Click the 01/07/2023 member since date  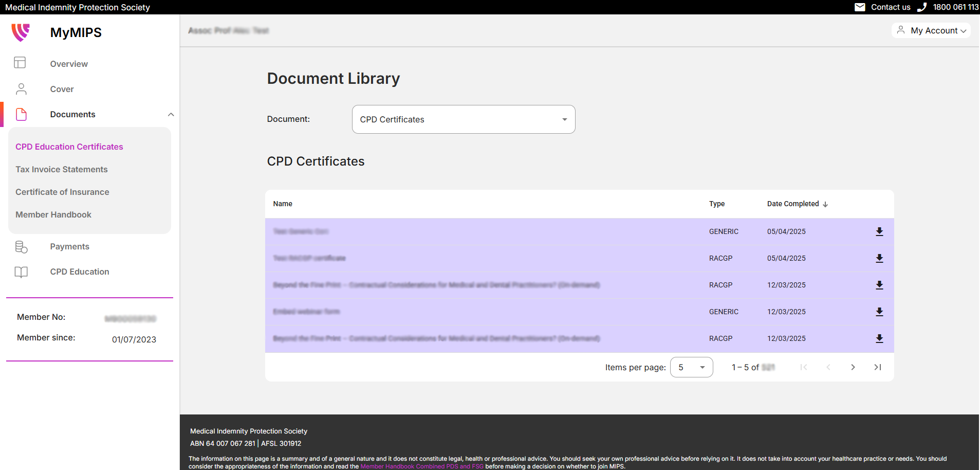(134, 339)
